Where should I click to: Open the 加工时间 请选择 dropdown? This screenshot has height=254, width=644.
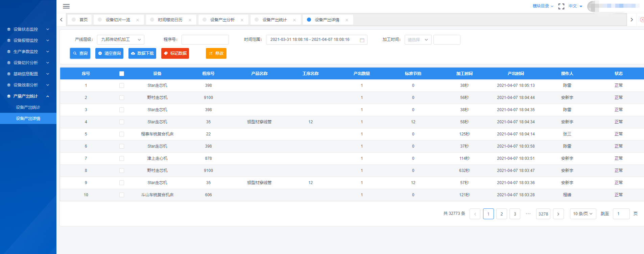(x=418, y=40)
